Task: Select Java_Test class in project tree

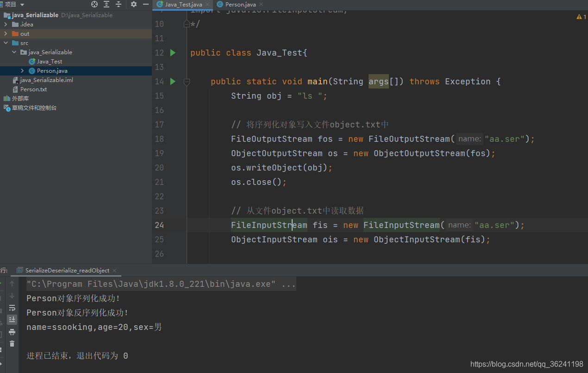Action: [x=50, y=61]
